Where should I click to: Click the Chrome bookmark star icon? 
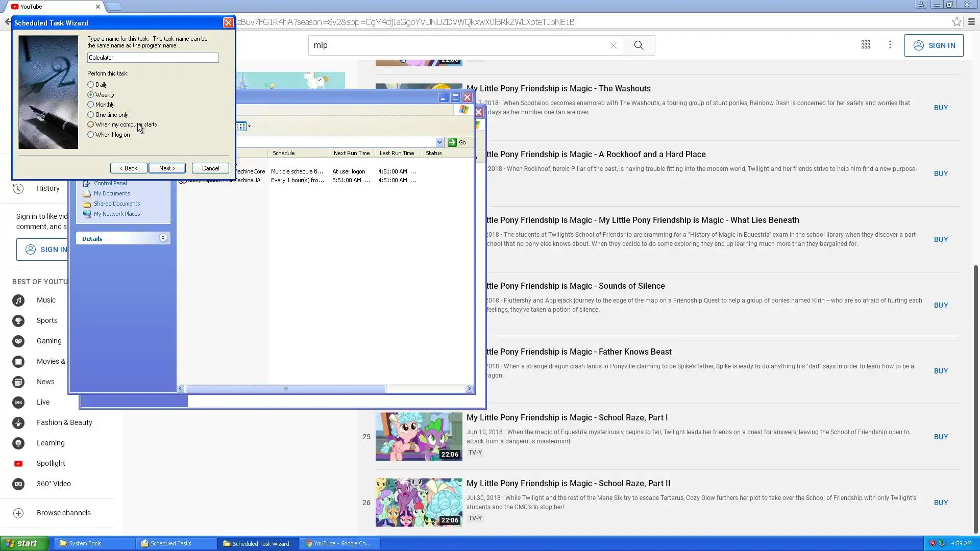click(x=957, y=22)
